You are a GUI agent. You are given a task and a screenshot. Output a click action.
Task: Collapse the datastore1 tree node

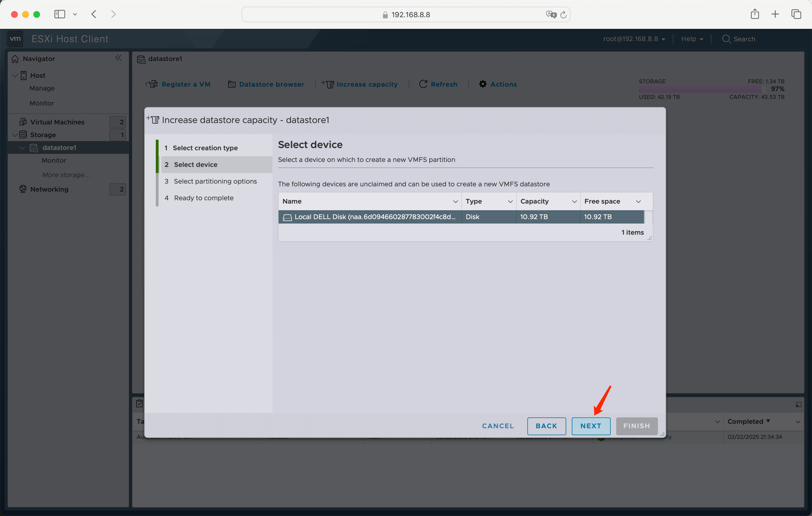coord(22,148)
